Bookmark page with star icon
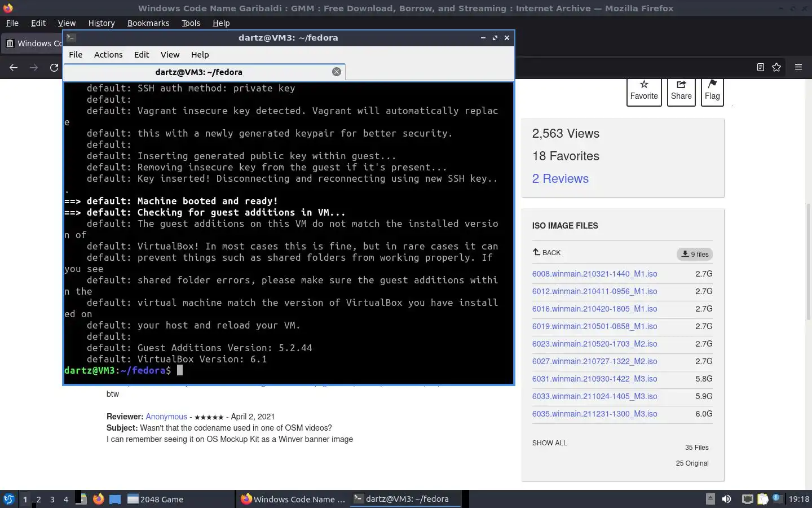This screenshot has width=812, height=508. [776, 67]
